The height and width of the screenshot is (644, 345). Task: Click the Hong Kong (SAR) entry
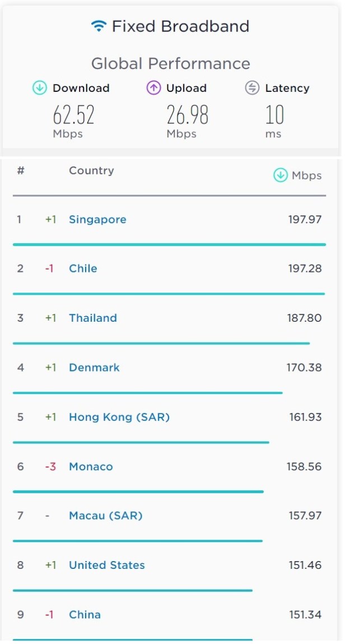119,417
